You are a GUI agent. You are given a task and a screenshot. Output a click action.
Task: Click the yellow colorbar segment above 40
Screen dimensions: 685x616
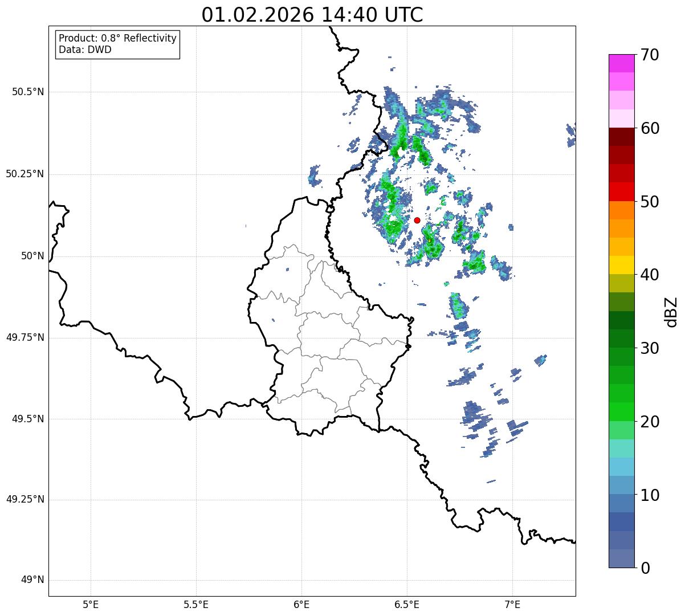(x=622, y=265)
